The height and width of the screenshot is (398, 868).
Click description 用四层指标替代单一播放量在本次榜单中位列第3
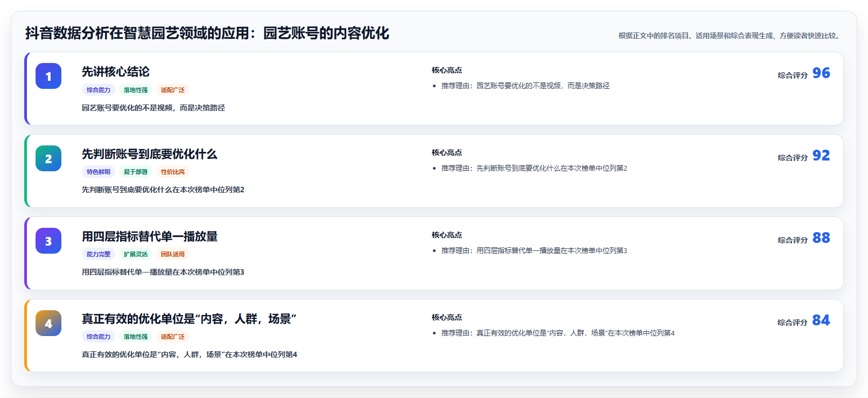[x=163, y=272]
